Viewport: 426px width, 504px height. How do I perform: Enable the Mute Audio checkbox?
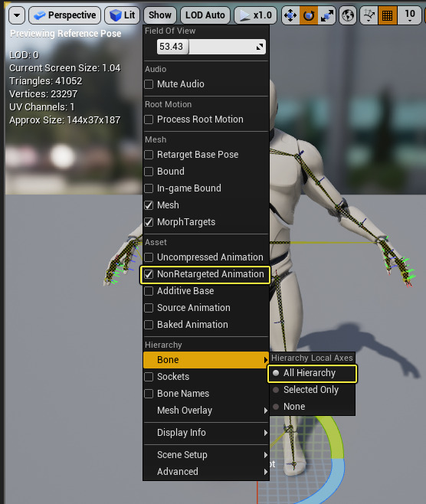(149, 84)
